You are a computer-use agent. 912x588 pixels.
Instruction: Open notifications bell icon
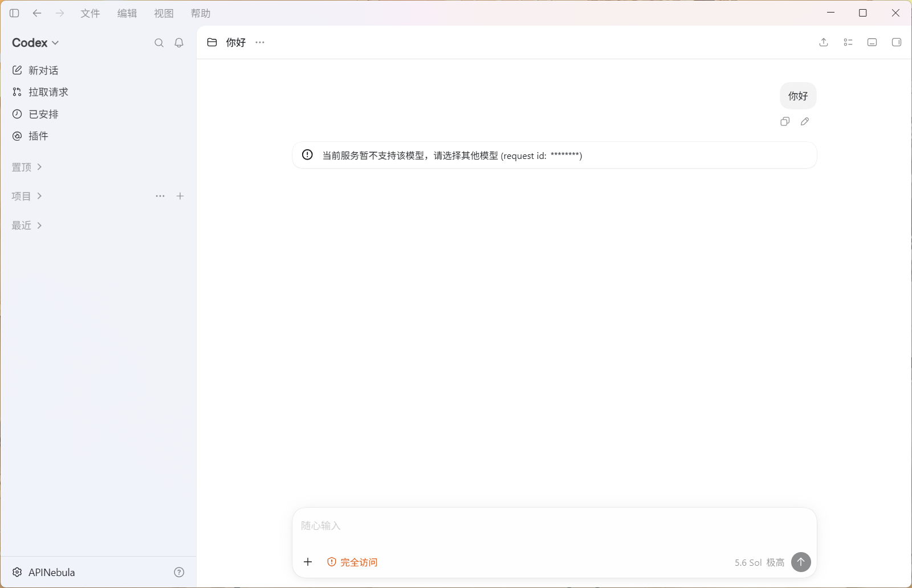pyautogui.click(x=179, y=43)
